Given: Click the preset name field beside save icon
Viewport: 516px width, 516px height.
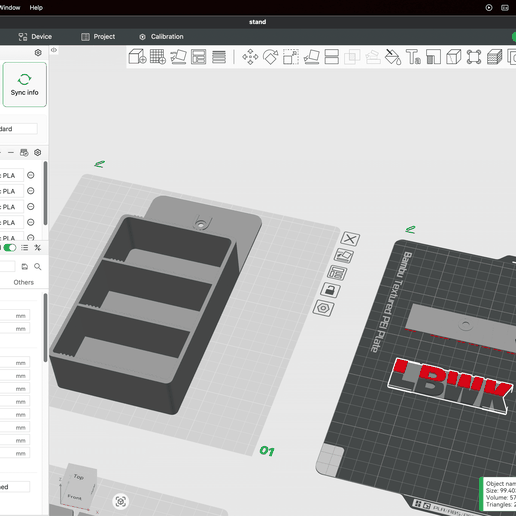Looking at the screenshot, I should click(x=8, y=267).
